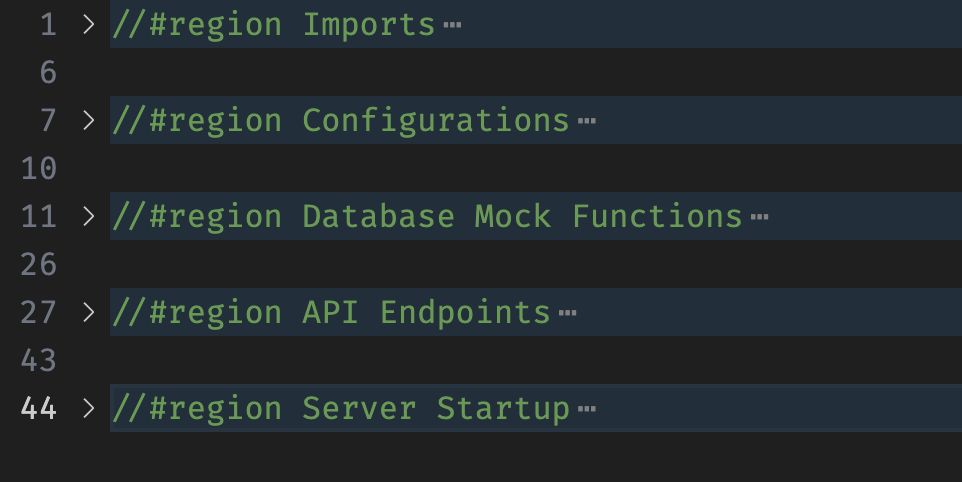Select line 1 via its line number

point(48,24)
